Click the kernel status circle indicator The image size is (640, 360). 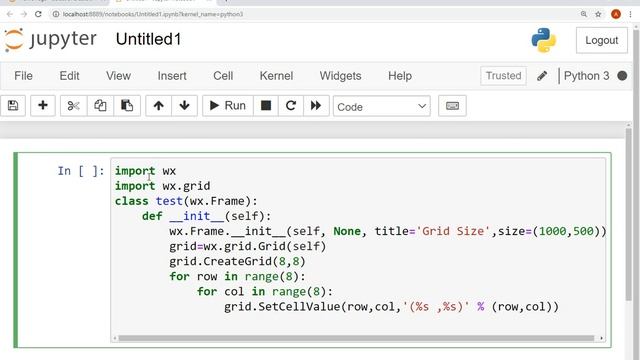[x=622, y=76]
